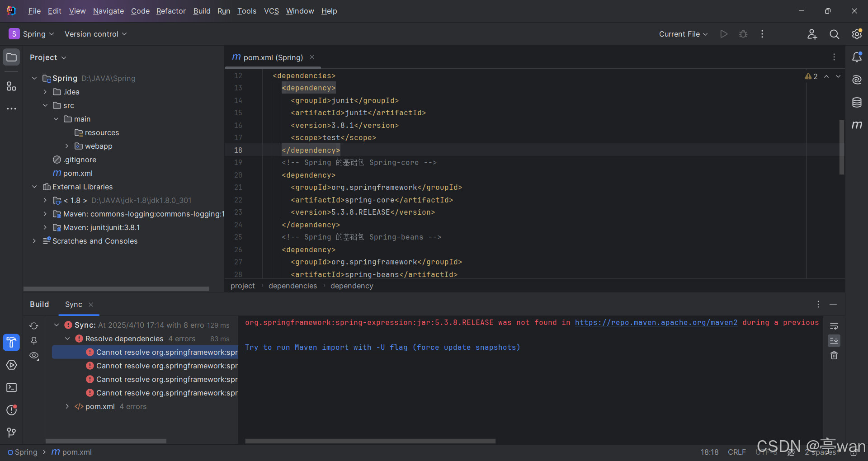Open the Services tool window icon
The width and height of the screenshot is (868, 461).
point(11,365)
